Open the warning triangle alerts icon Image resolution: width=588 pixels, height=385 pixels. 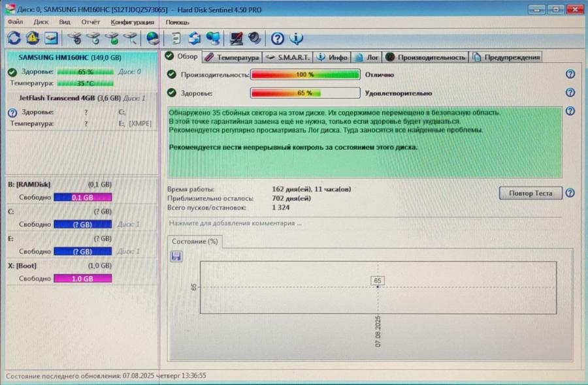coord(31,38)
